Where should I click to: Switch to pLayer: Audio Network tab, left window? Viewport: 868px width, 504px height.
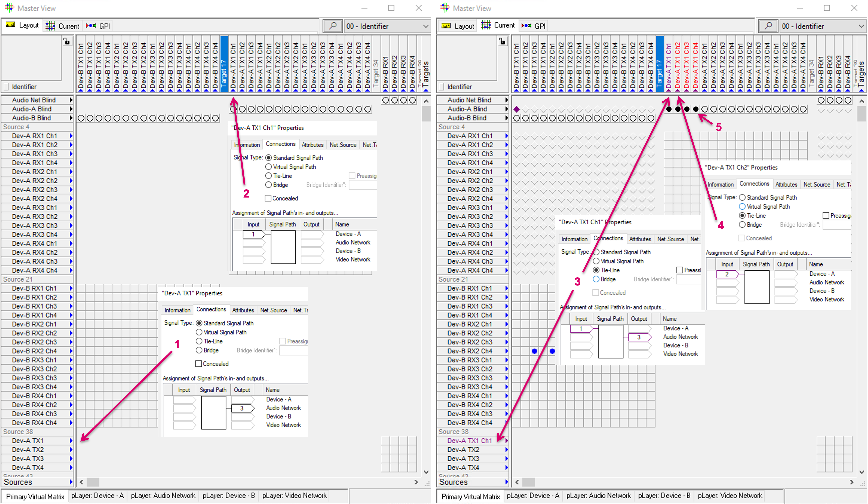[x=163, y=496]
